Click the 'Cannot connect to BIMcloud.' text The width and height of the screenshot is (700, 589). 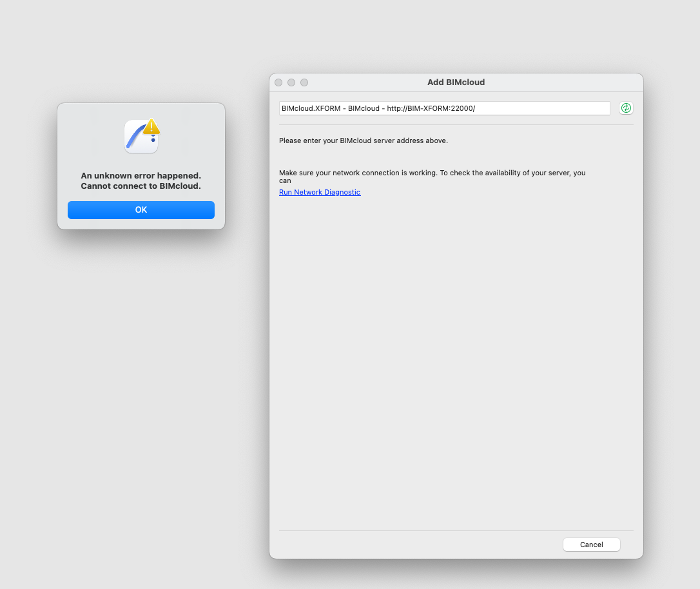(x=141, y=186)
